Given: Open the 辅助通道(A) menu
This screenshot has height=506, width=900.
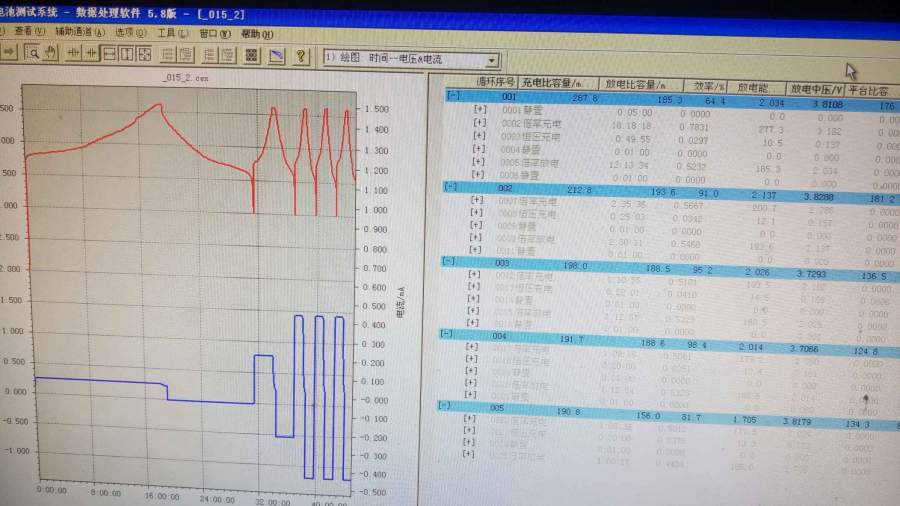Looking at the screenshot, I should point(80,32).
